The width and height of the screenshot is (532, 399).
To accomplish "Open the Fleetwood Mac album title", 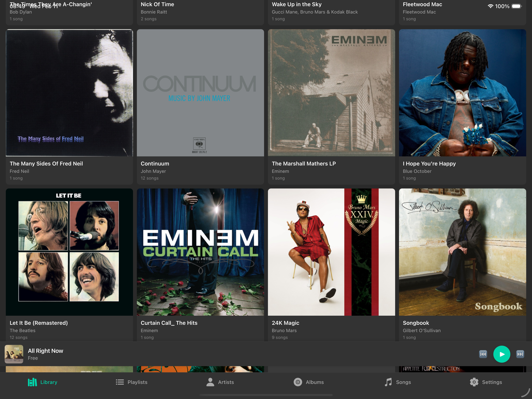I will 422,4.
